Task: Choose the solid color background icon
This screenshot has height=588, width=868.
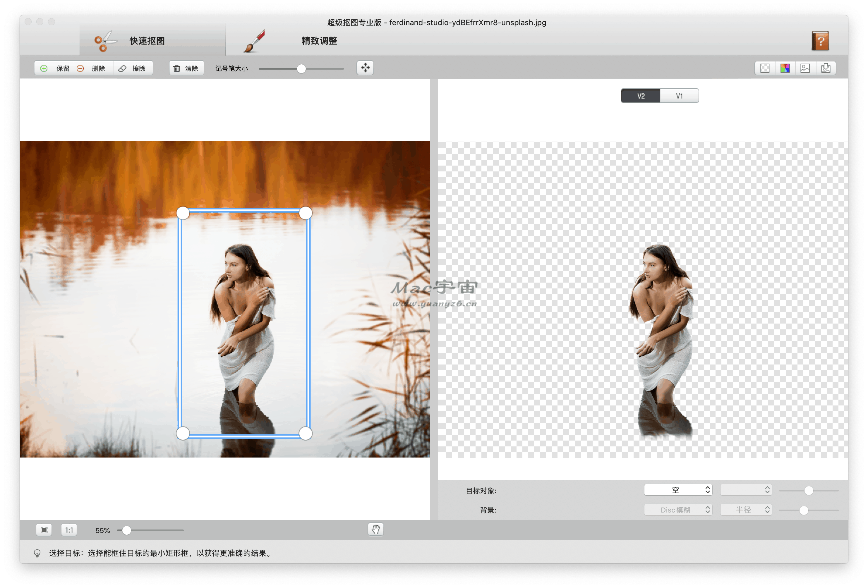Action: (x=785, y=68)
